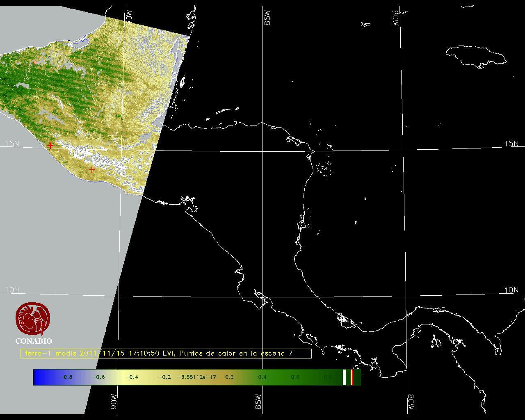Click the white stripe at the color bar end

[x=344, y=377]
